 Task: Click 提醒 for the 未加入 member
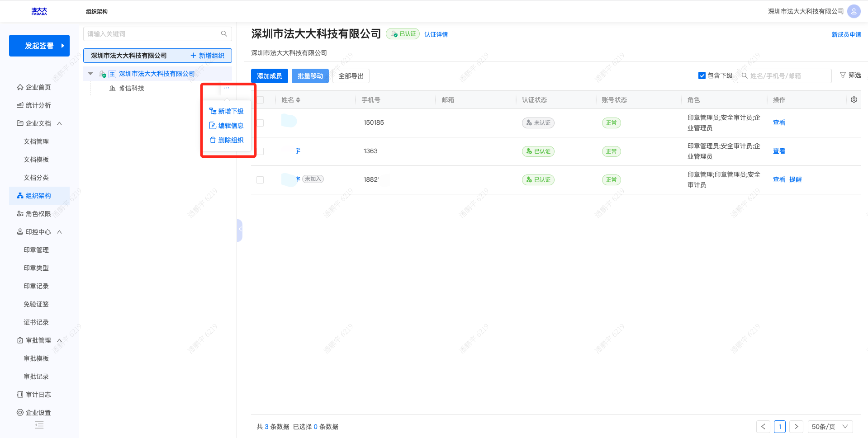pos(795,179)
